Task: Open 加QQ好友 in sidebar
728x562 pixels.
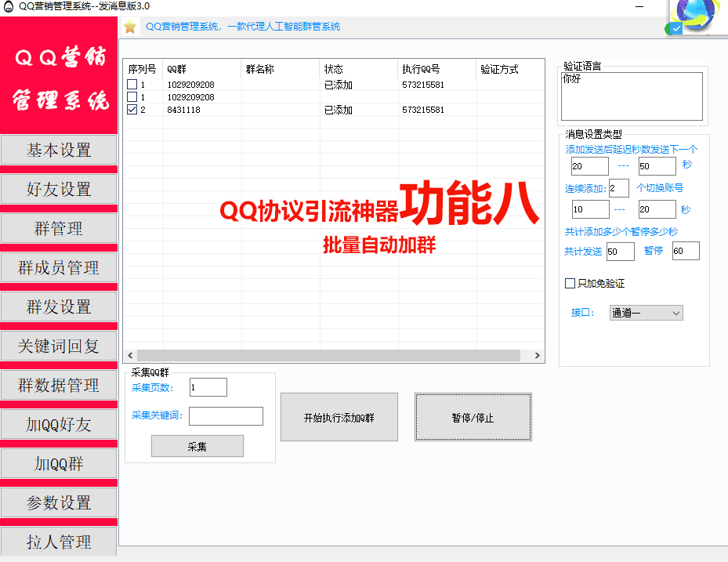Action: (x=59, y=424)
